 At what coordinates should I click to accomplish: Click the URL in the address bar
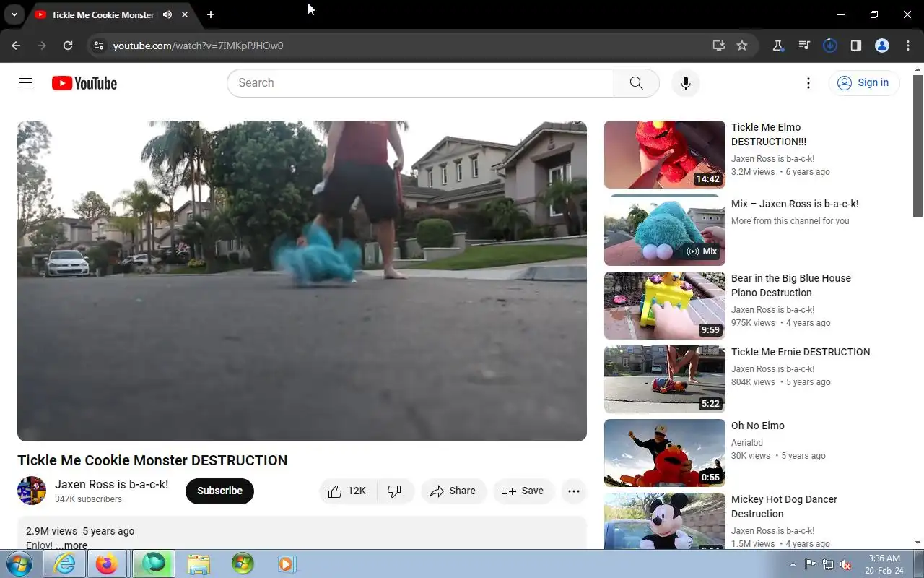click(198, 46)
